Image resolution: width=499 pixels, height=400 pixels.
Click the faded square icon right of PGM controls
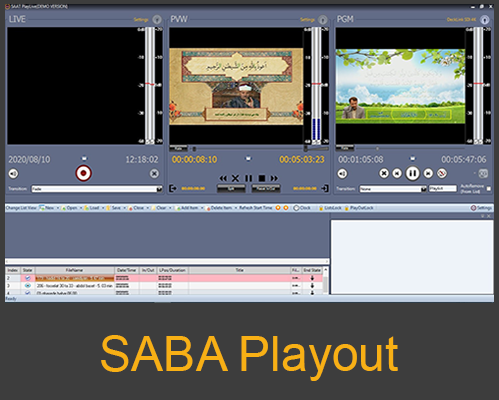(483, 173)
